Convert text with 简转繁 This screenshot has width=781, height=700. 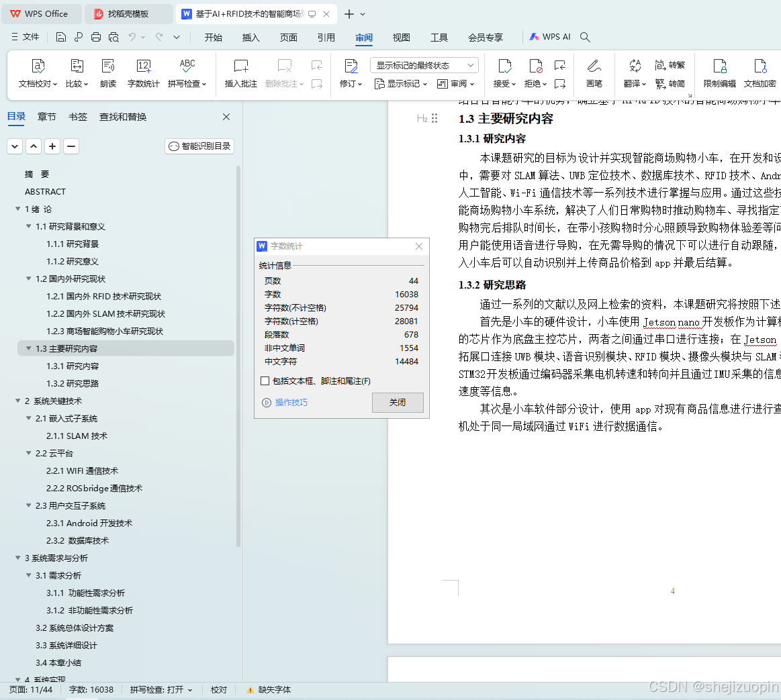pos(670,65)
